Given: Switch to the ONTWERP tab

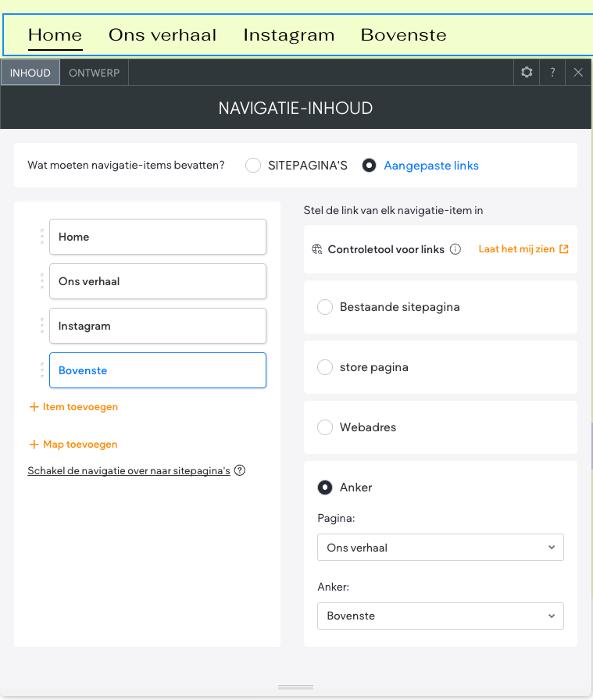Looking at the screenshot, I should (95, 73).
